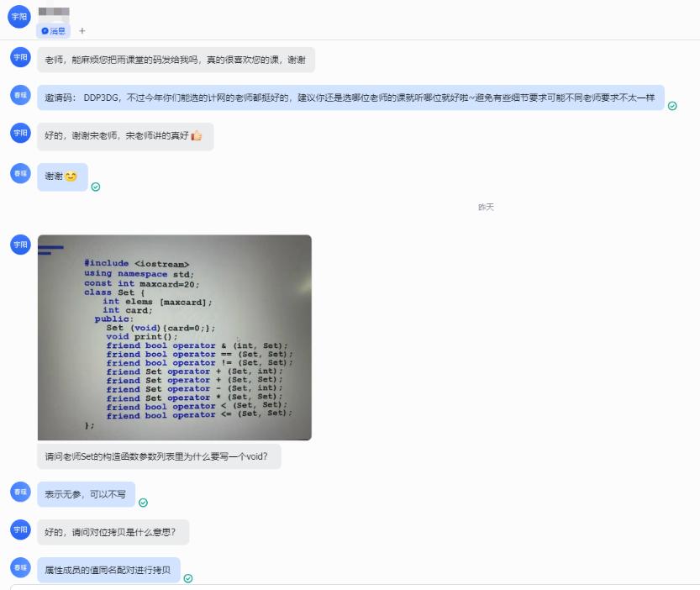Select message 老师，能麻烦您把雨课堂的码发给我吗
700x590 pixels.
point(176,60)
